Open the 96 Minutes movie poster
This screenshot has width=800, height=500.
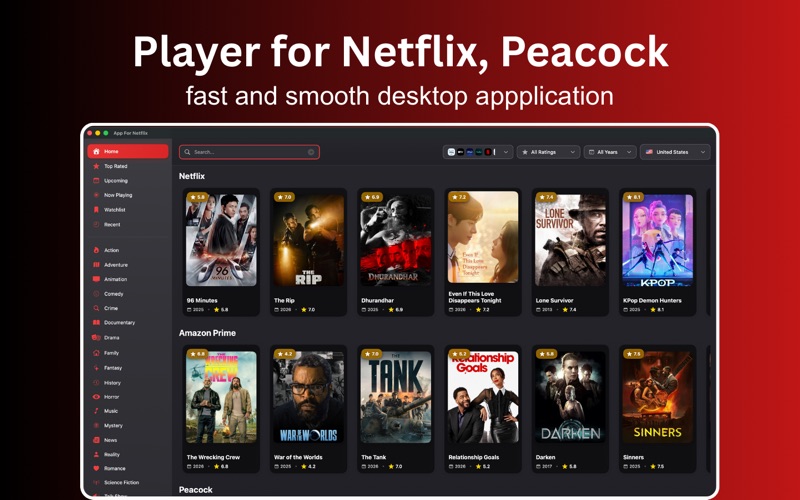click(x=221, y=239)
